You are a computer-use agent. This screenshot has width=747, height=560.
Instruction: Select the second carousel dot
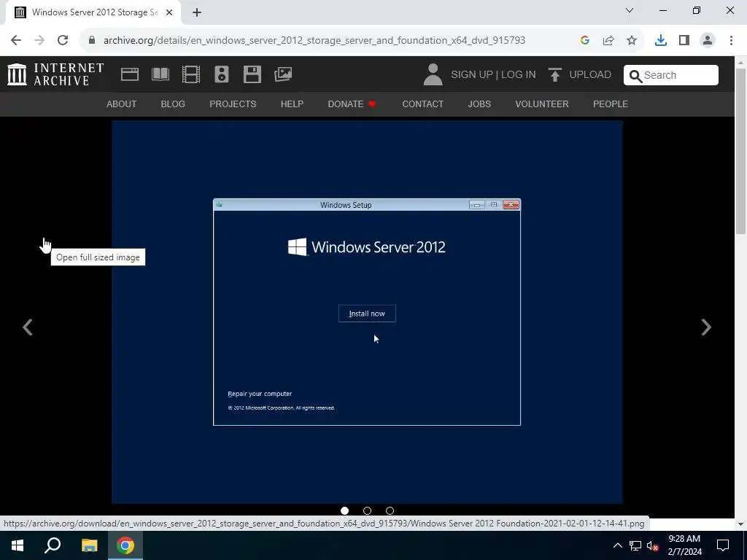tap(368, 510)
